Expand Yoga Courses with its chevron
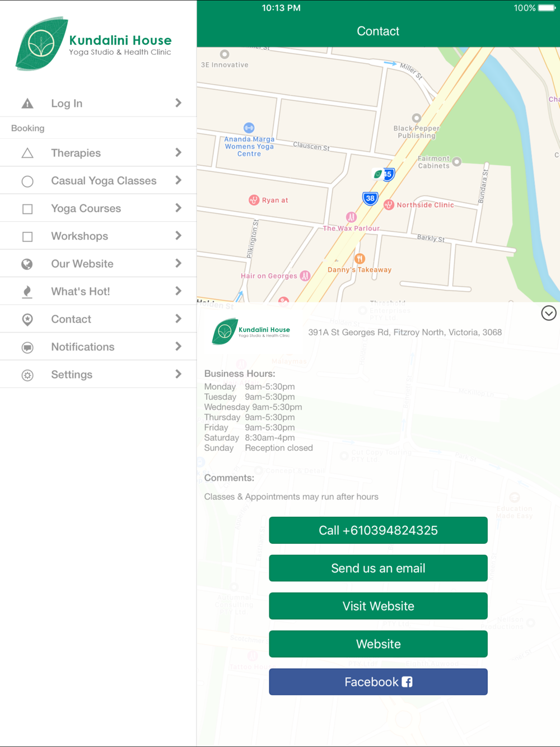 (x=178, y=208)
